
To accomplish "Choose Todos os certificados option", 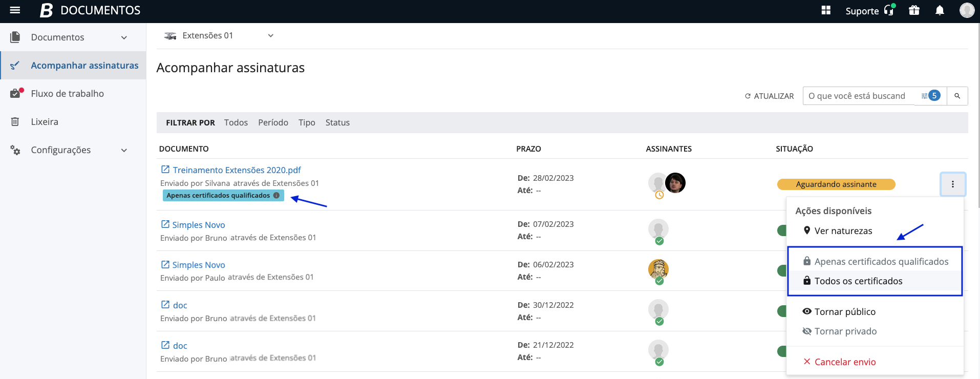I will 858,281.
